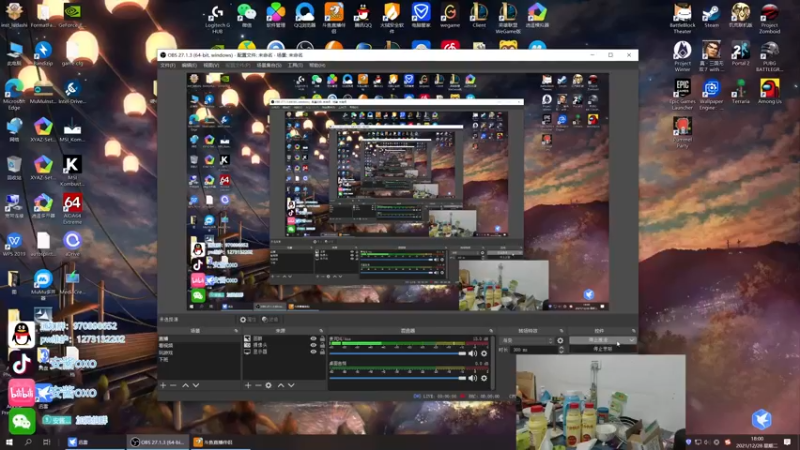This screenshot has height=450, width=800.
Task: Pop out the Sources dock panel
Action: 321,331
